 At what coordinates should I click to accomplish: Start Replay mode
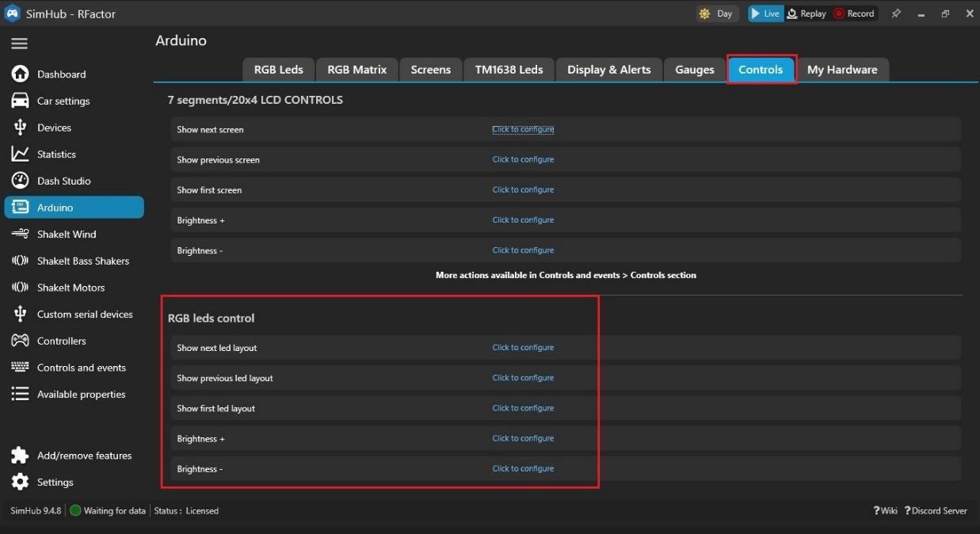coord(806,13)
